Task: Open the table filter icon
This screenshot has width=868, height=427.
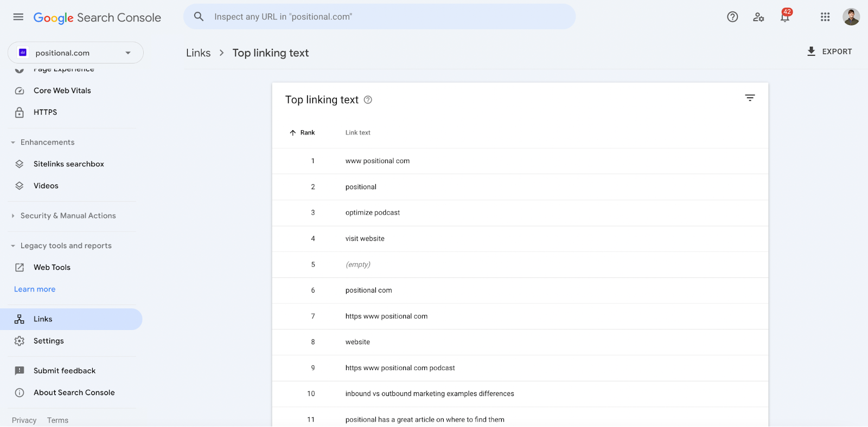Action: tap(750, 98)
